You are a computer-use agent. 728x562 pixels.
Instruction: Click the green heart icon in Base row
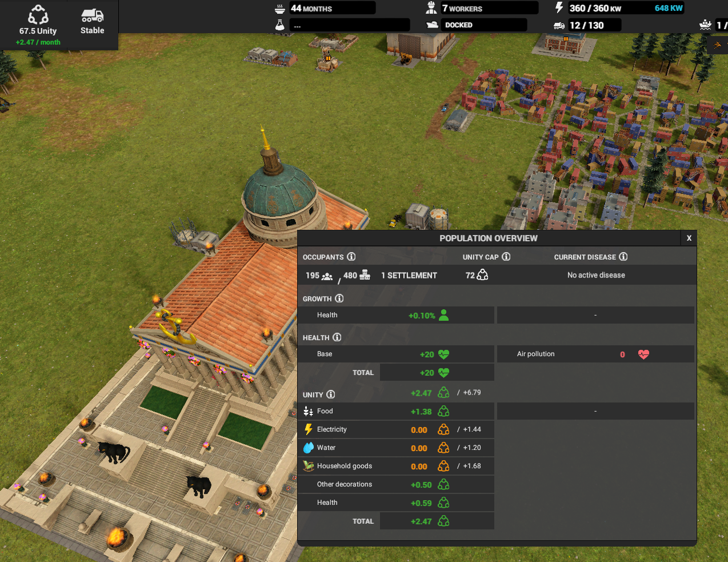444,354
